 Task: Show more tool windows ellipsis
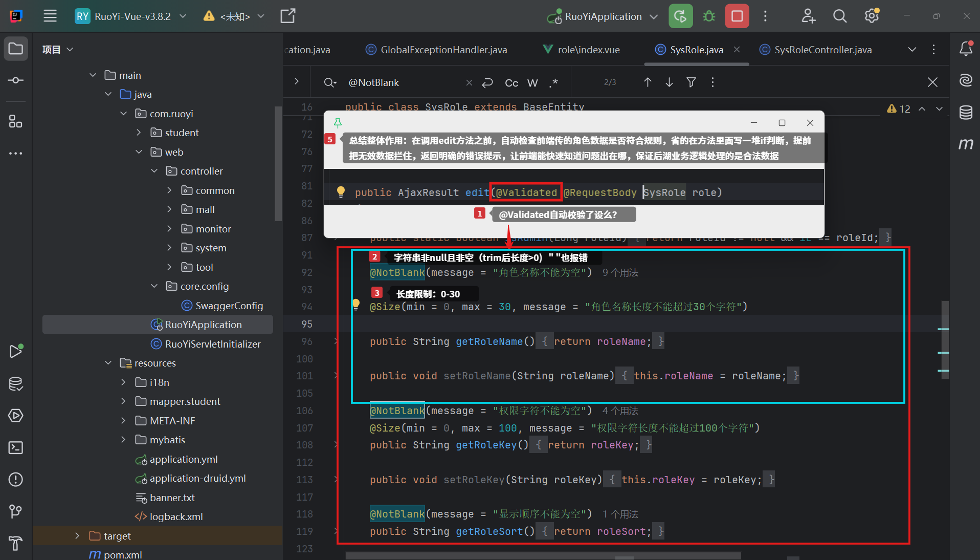[x=16, y=153]
